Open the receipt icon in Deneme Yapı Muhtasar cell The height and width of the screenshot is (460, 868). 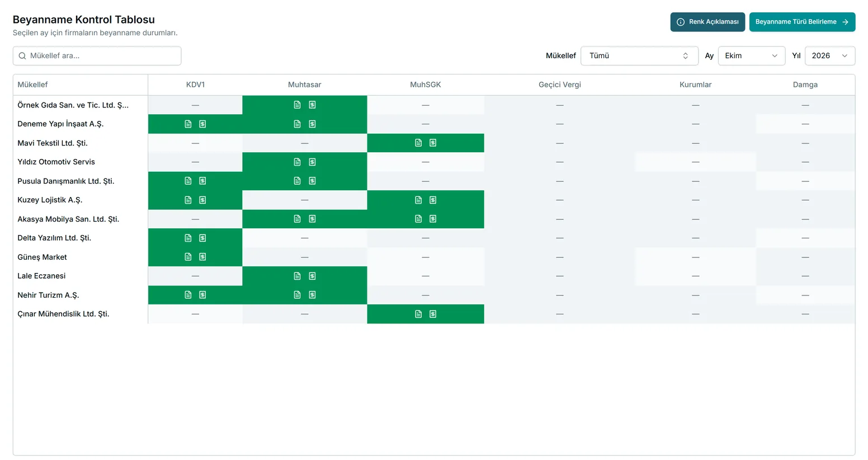click(312, 124)
